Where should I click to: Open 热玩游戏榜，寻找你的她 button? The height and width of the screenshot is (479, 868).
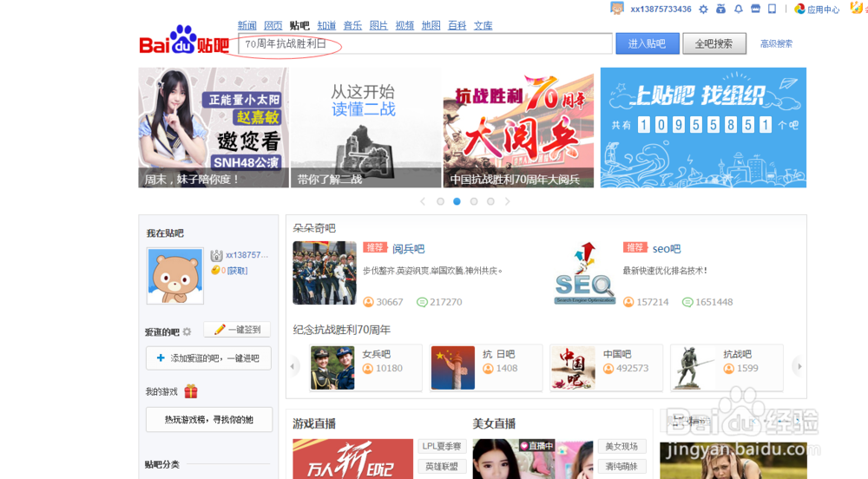(208, 420)
